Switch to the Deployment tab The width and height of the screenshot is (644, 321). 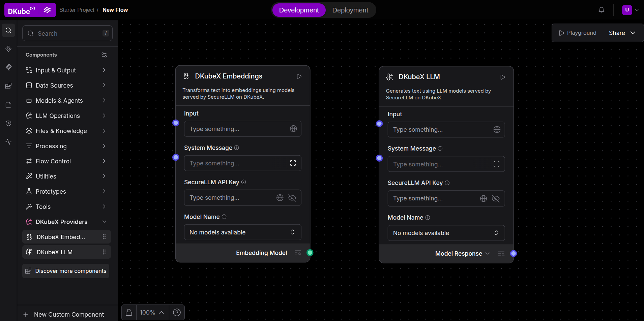350,10
